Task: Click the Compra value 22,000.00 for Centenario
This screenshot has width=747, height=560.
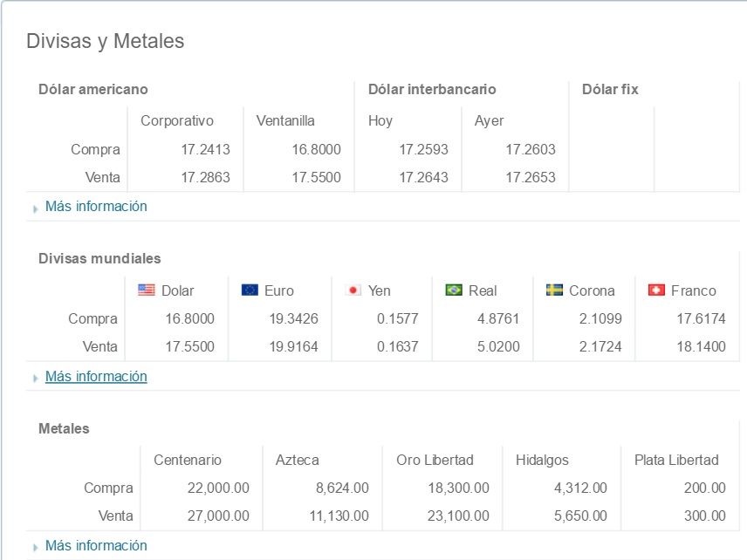Action: tap(216, 488)
